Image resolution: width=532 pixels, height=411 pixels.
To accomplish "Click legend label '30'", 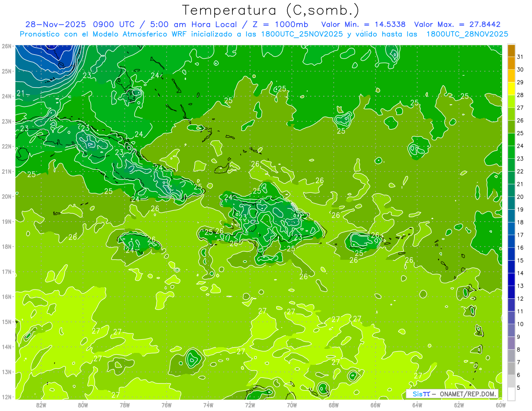I will [x=520, y=70].
